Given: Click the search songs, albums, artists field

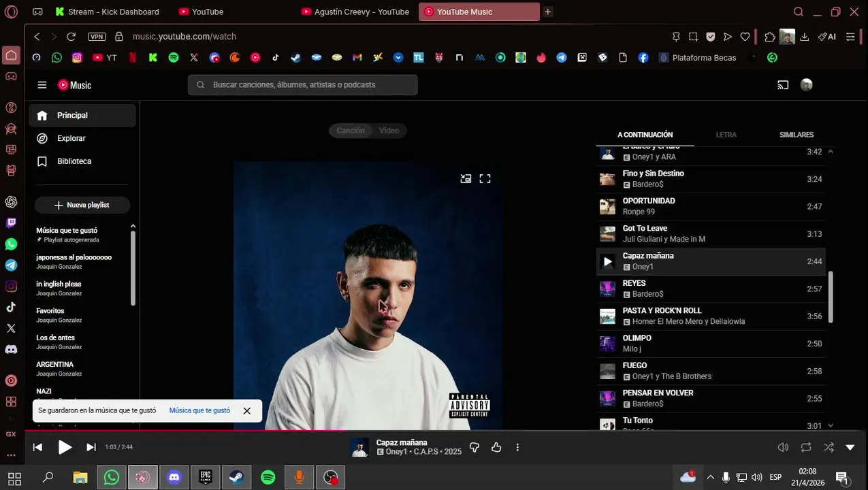Looking at the screenshot, I should coord(302,85).
